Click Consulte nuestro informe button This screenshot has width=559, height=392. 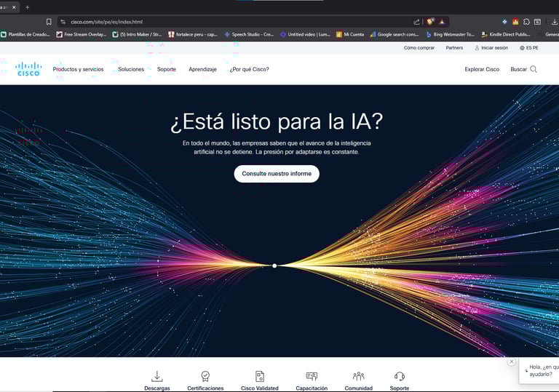(277, 174)
